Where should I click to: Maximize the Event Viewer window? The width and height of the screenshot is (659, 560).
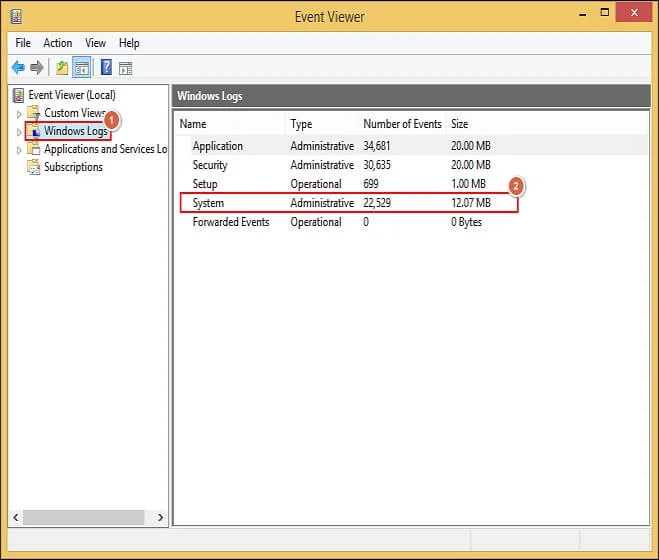[x=604, y=13]
